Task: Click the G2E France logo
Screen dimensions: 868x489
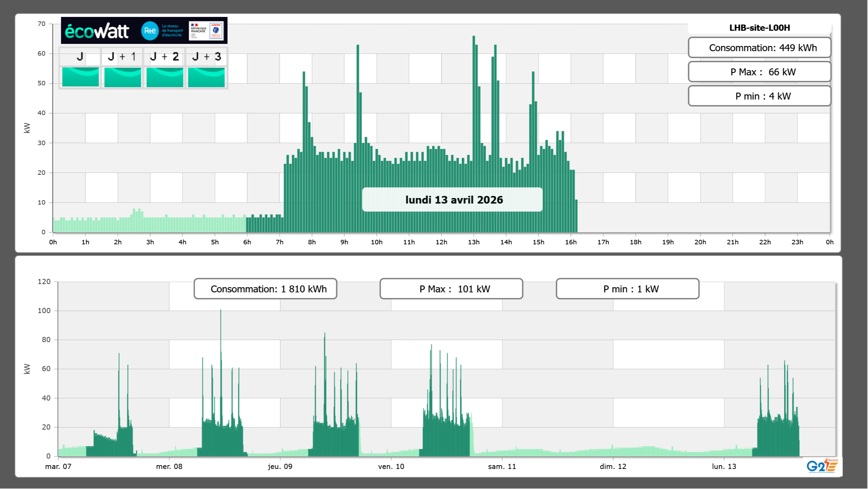Action: pos(822,466)
